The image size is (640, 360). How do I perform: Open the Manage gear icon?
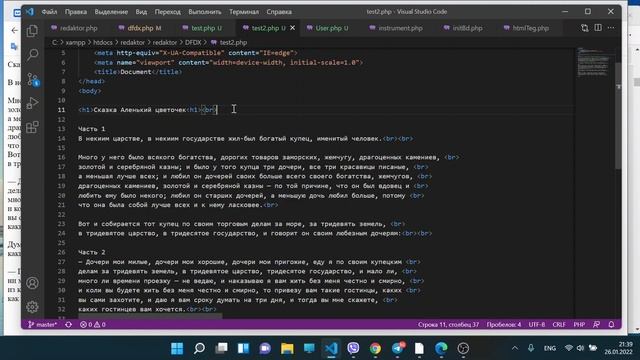point(32,307)
